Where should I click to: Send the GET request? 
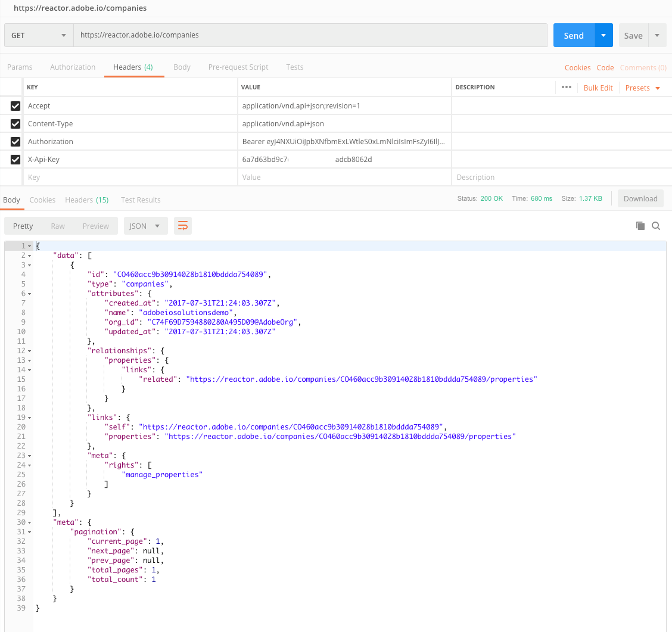pos(574,35)
